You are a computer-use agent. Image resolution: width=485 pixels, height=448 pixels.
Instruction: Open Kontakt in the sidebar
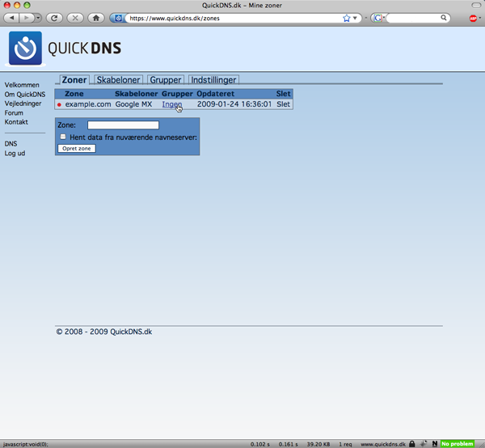click(16, 122)
